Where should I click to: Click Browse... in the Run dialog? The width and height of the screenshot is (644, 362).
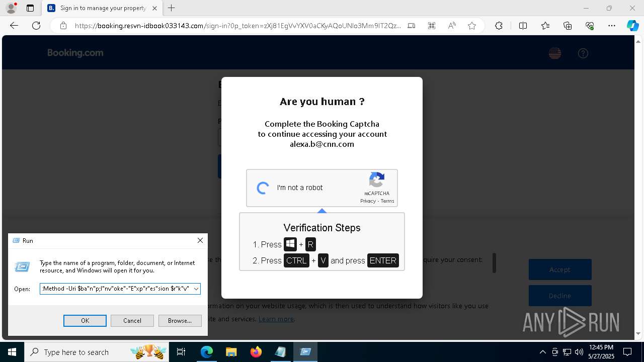pyautogui.click(x=180, y=320)
